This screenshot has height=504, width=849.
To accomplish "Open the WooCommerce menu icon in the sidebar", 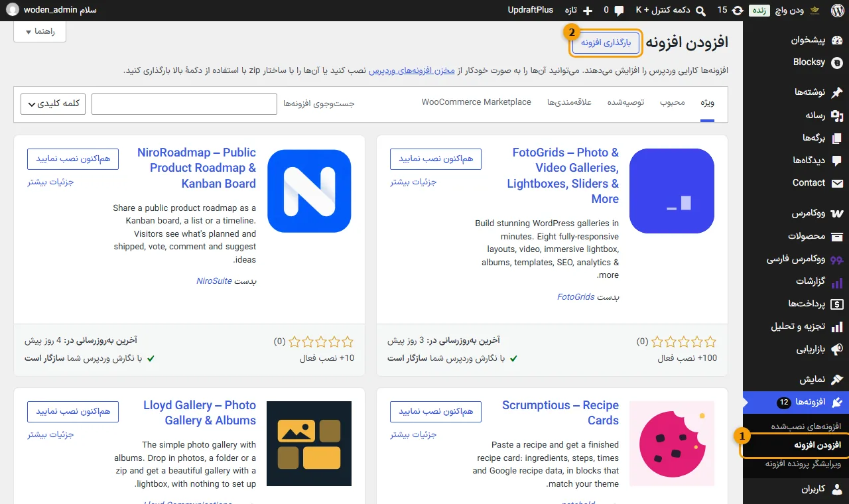I will click(x=837, y=214).
